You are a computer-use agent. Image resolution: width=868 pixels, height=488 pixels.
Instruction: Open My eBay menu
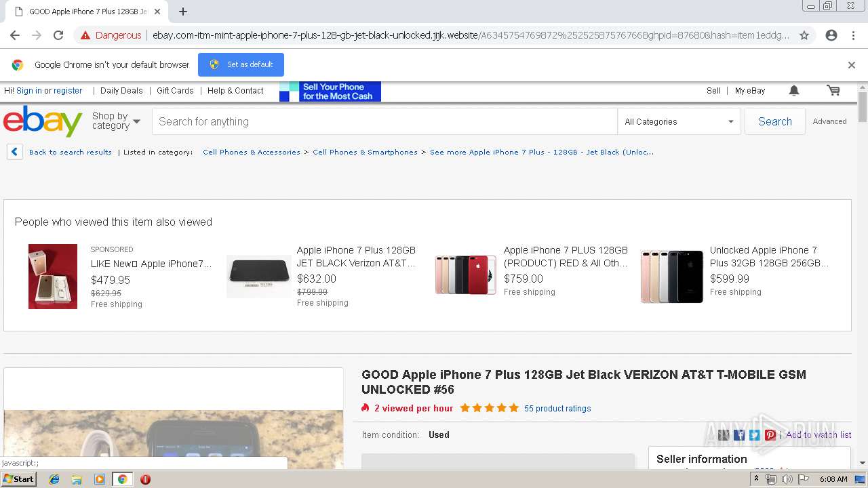pos(750,90)
